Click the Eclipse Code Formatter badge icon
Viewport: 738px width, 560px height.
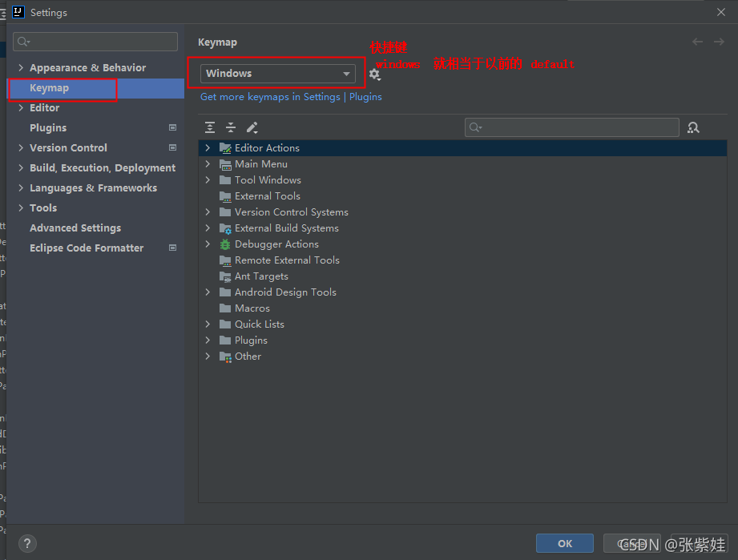pyautogui.click(x=173, y=248)
